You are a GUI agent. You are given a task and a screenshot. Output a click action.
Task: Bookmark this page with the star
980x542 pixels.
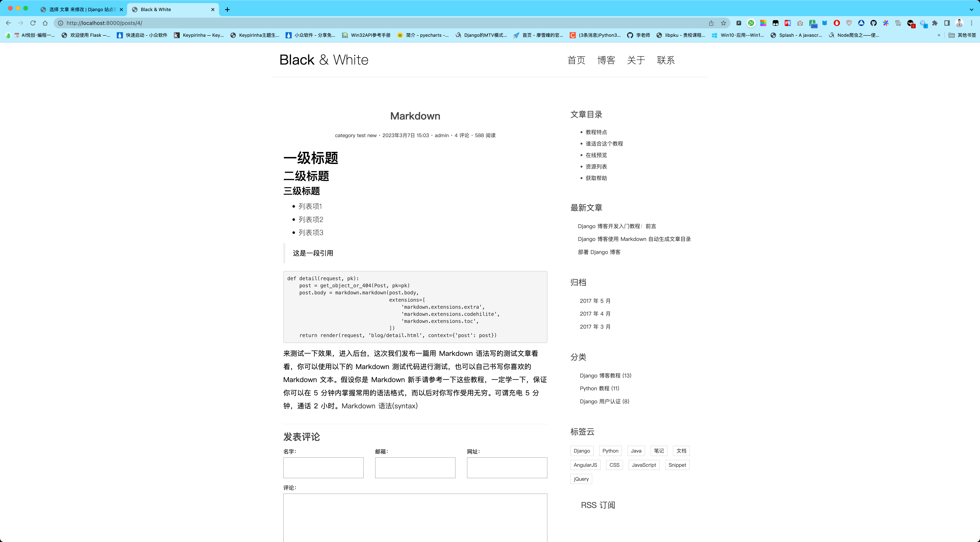pos(723,23)
